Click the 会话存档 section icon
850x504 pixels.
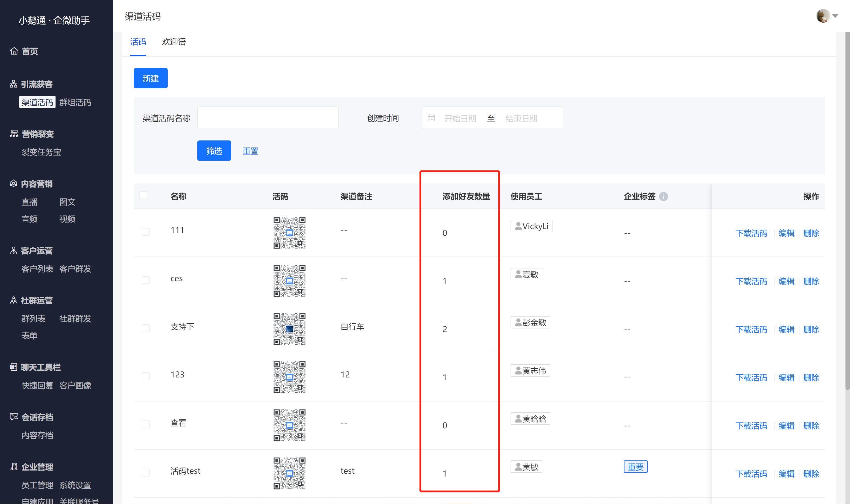[x=14, y=417]
